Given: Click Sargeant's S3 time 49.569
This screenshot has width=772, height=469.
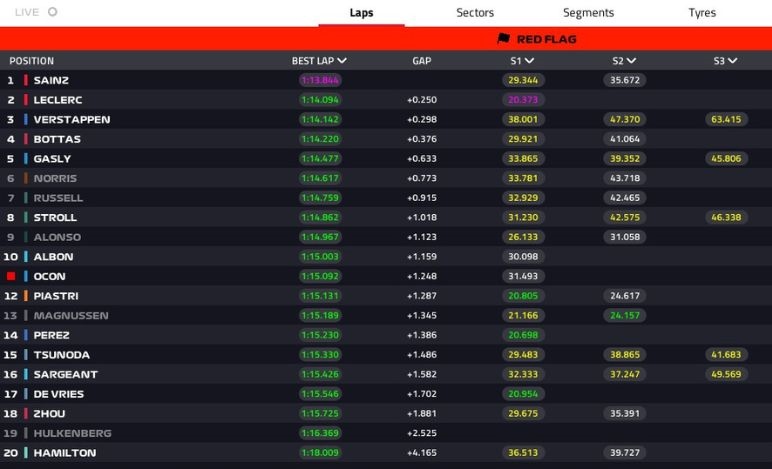Looking at the screenshot, I should coord(726,375).
